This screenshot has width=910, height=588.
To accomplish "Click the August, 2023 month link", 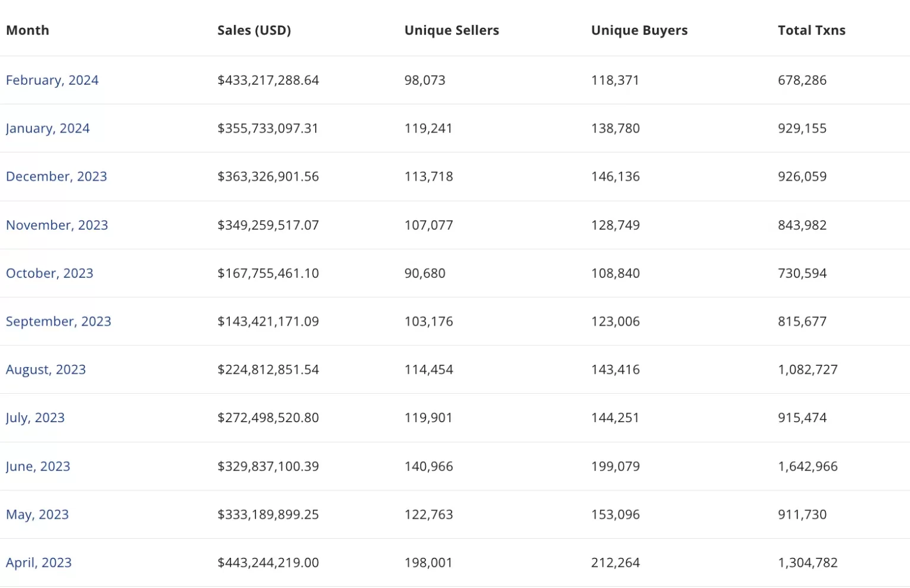I will (46, 369).
